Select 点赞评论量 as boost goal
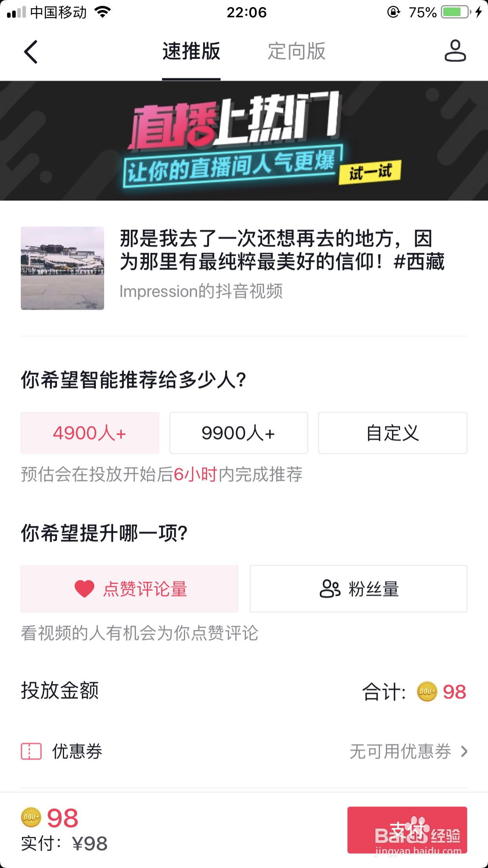The width and height of the screenshot is (488, 868). coord(129,588)
